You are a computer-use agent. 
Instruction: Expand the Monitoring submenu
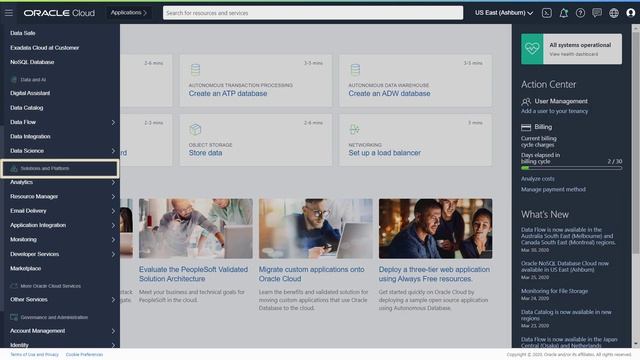click(113, 240)
